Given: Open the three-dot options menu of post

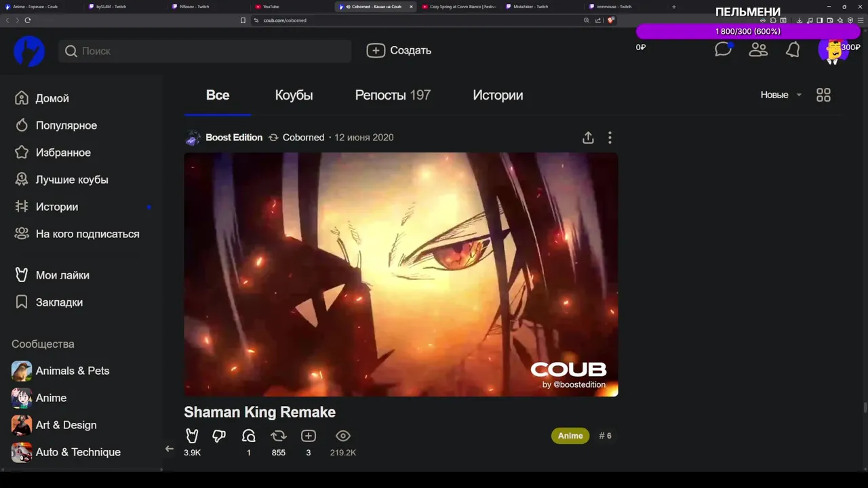Looking at the screenshot, I should coord(610,138).
